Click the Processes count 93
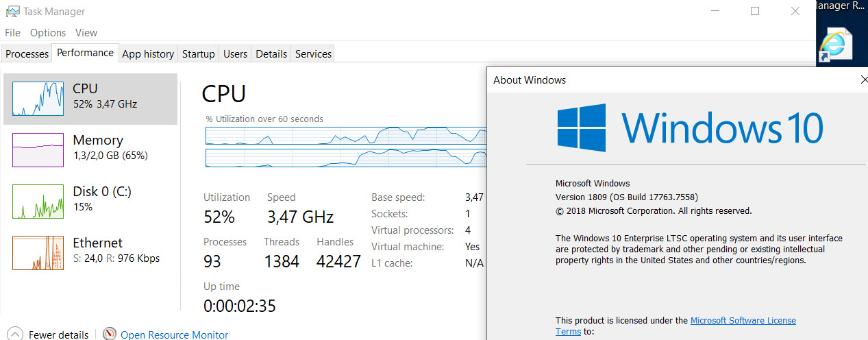The height and width of the screenshot is (340, 868). click(214, 261)
